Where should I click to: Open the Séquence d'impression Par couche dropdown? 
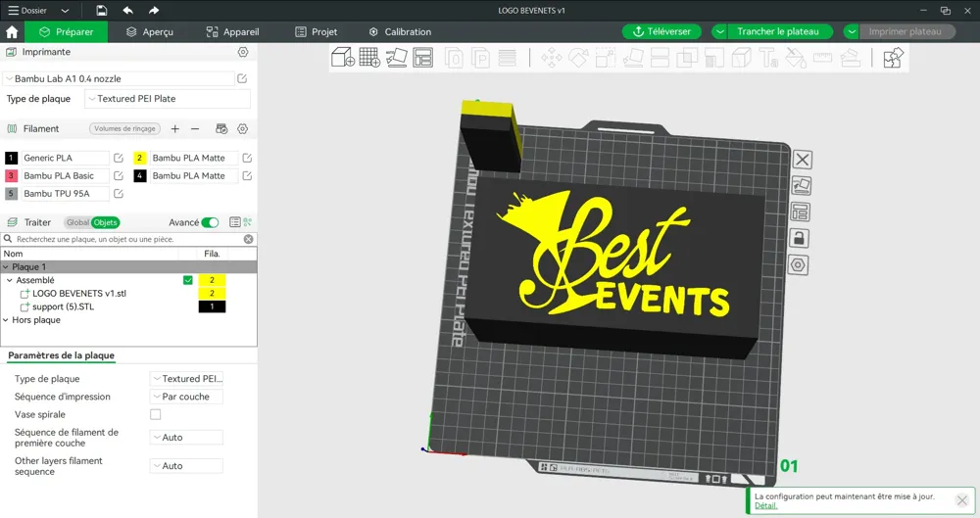pos(186,397)
